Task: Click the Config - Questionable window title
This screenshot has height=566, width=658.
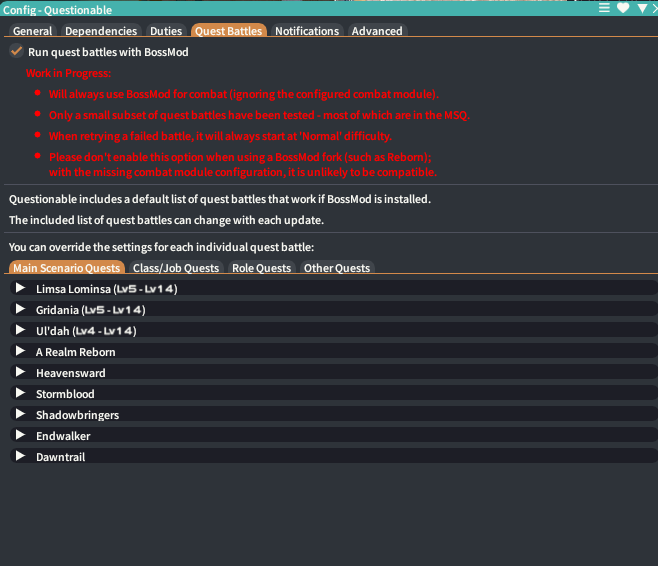Action: coord(57,10)
